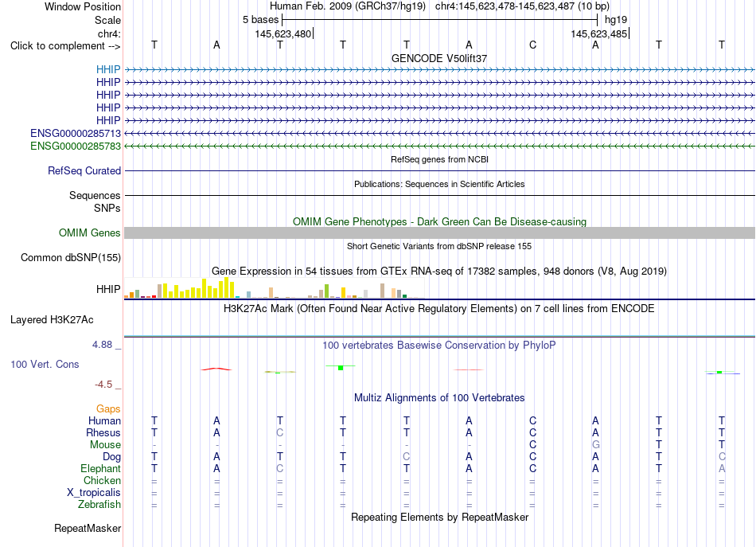
Task: Click the Window Position label
Action: (x=83, y=6)
